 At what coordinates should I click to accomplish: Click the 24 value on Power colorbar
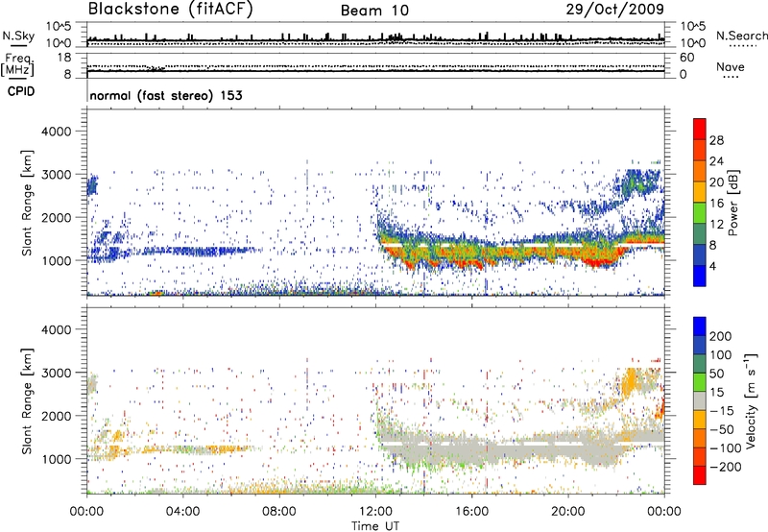[x=716, y=161]
